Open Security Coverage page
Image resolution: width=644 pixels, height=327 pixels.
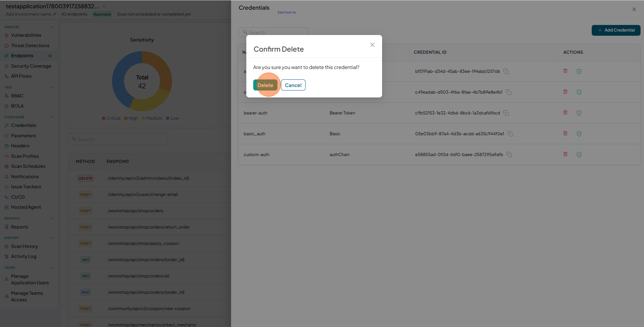tap(31, 66)
